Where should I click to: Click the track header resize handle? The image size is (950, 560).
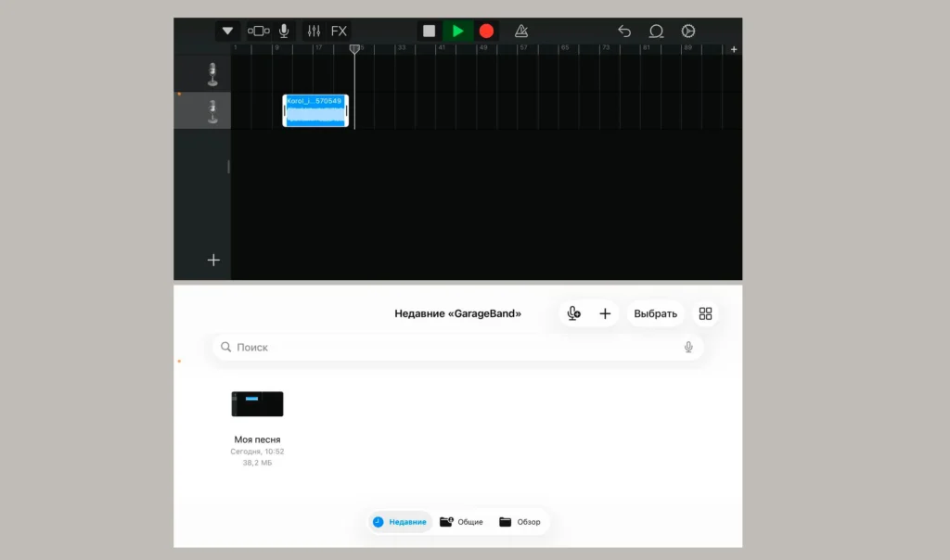point(228,167)
